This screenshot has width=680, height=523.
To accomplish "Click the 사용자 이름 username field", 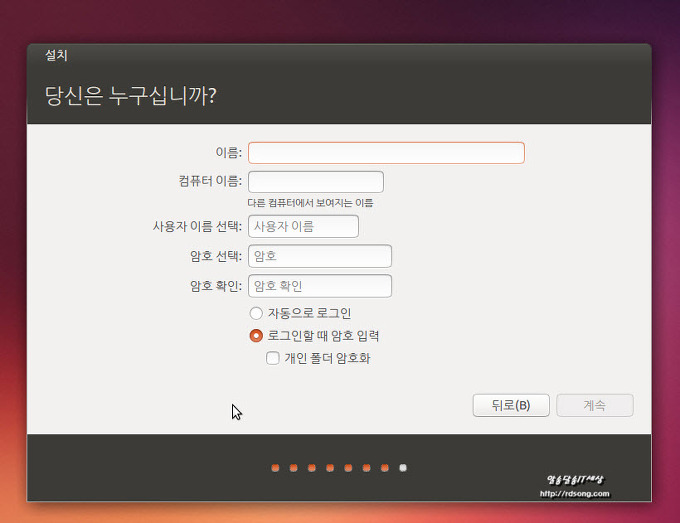I will coord(303,227).
